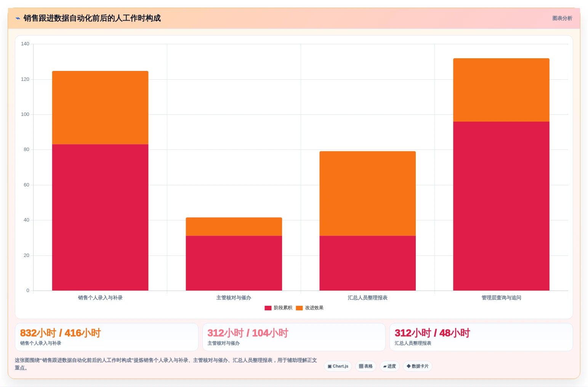Click the 832小时 / 416小时 data card

(107, 337)
